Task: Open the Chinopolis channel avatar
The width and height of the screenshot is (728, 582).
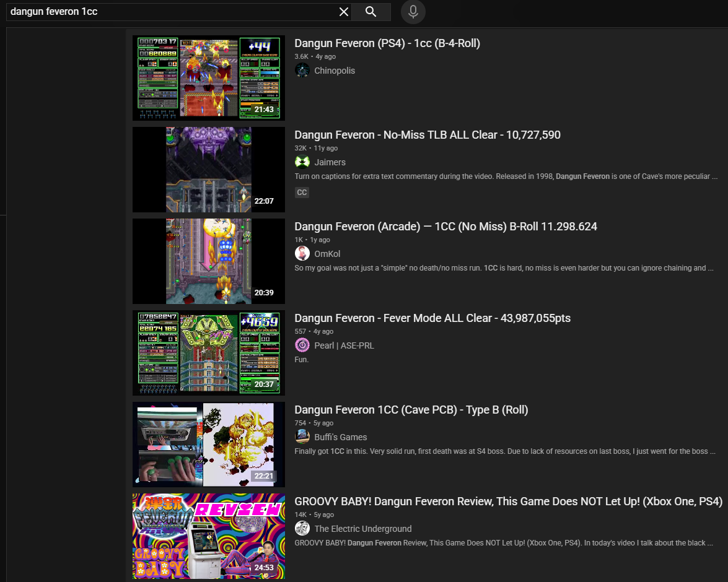Action: point(302,70)
